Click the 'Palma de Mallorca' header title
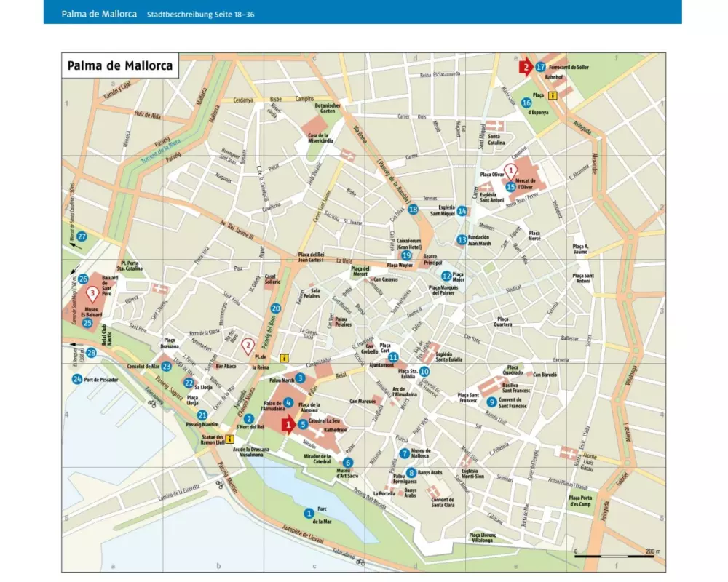 coord(99,14)
